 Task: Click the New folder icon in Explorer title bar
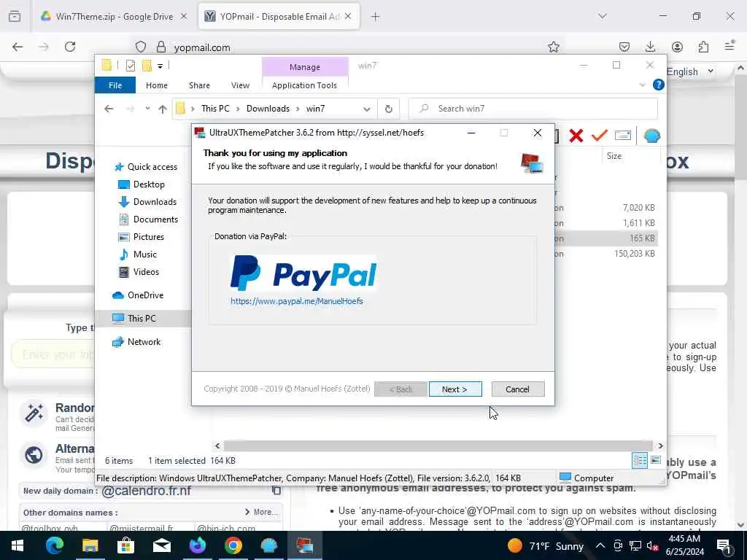[147, 66]
